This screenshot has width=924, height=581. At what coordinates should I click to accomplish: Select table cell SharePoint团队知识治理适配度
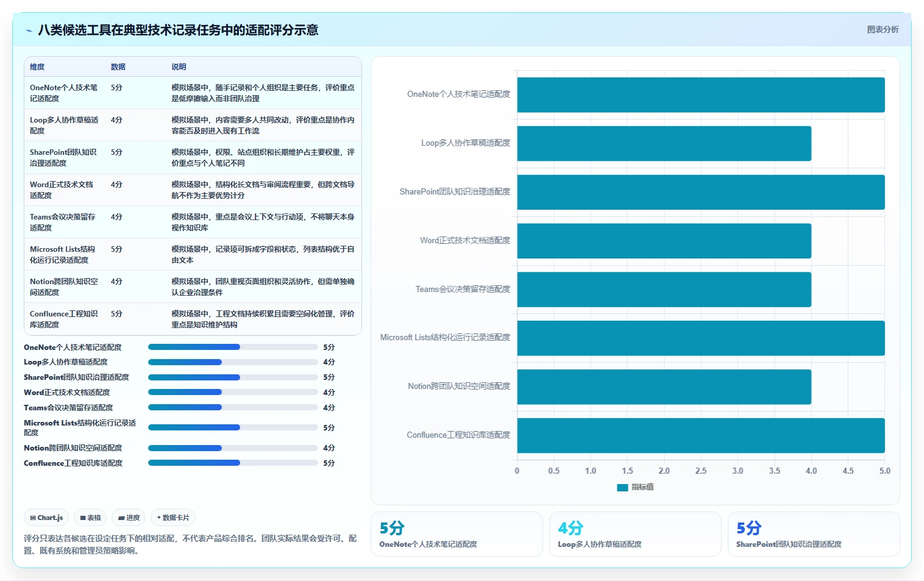pos(63,158)
